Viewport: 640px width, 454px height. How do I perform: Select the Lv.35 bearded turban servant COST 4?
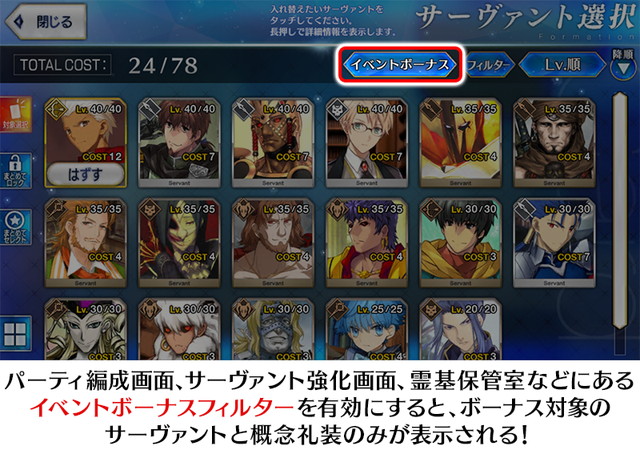554,142
